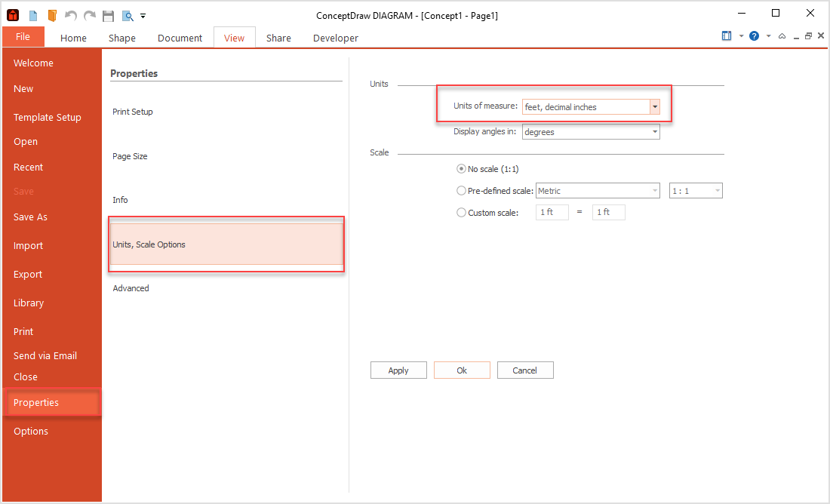Viewport: 830px width, 504px height.
Task: Go to Welcome in the file menu
Action: pos(33,63)
